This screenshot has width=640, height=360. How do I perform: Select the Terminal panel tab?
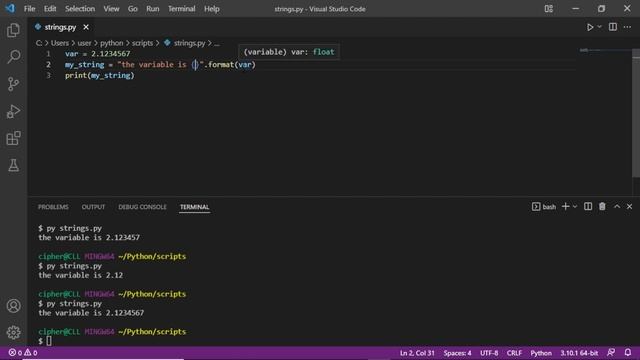tap(195, 207)
